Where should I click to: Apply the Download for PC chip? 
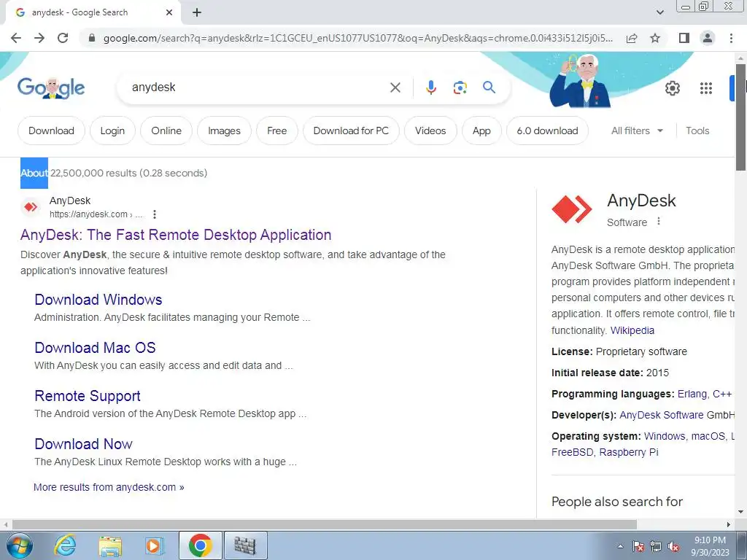pos(351,131)
